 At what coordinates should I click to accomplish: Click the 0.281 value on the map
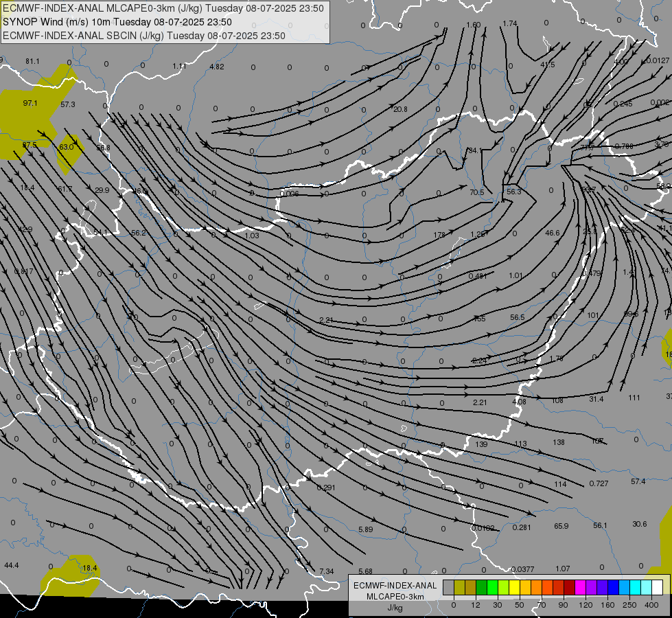coord(522,527)
